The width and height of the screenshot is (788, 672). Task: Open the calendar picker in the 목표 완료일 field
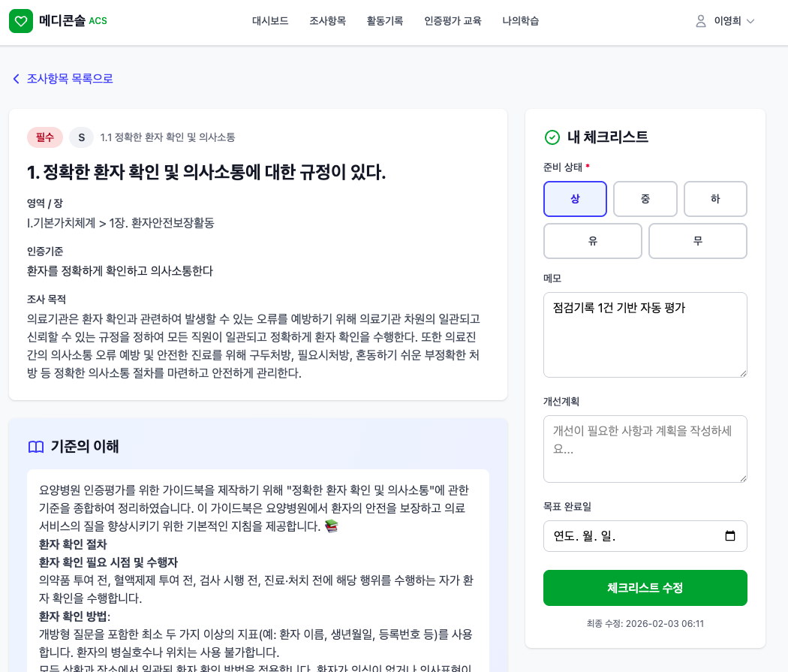[731, 535]
